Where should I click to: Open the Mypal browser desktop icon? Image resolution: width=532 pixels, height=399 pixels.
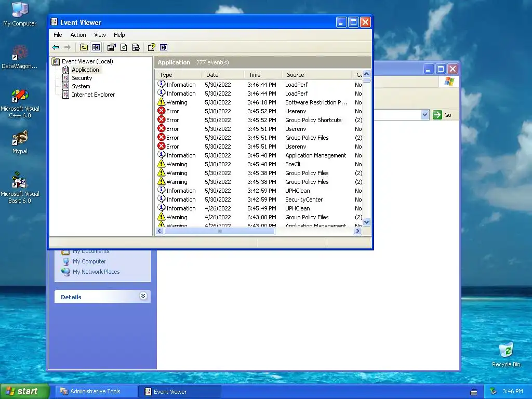coord(20,142)
